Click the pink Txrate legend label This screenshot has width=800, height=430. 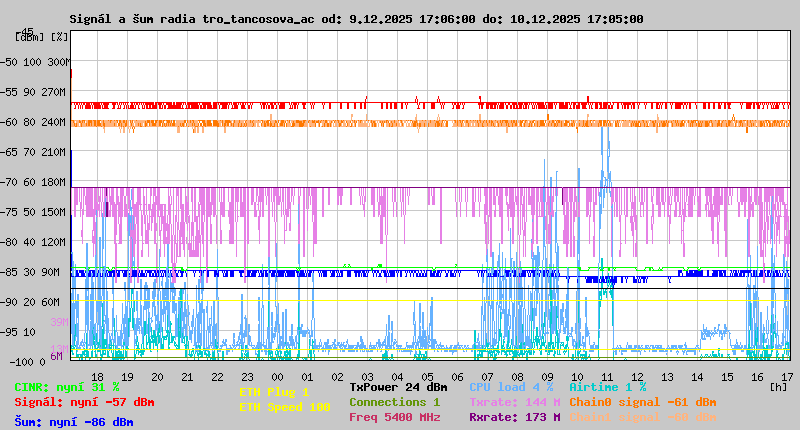[514, 402]
